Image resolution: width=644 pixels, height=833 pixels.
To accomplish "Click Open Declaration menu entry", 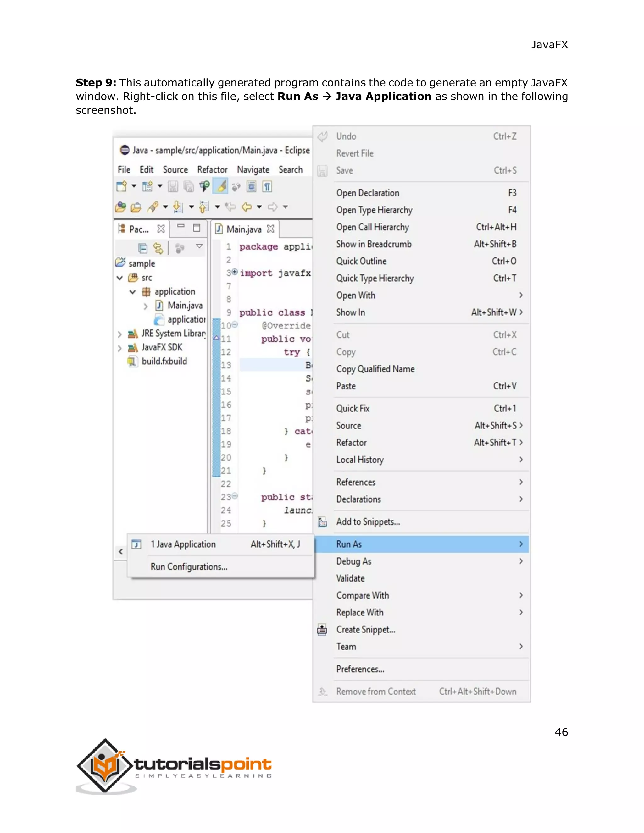I will pos(422,193).
